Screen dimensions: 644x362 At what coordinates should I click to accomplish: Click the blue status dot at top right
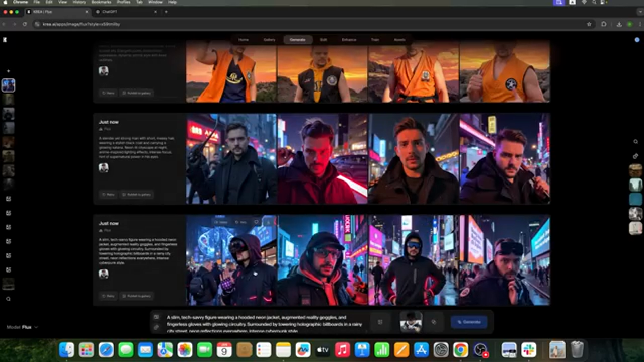637,39
